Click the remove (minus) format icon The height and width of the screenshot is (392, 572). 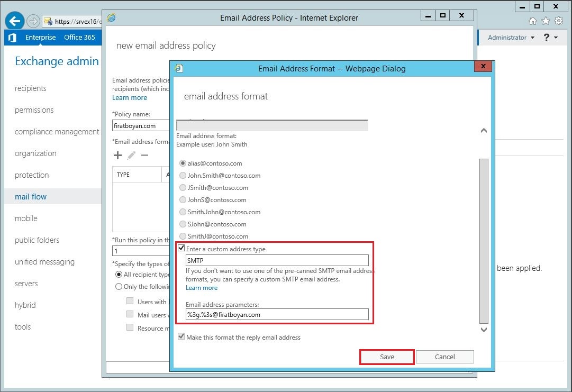144,155
